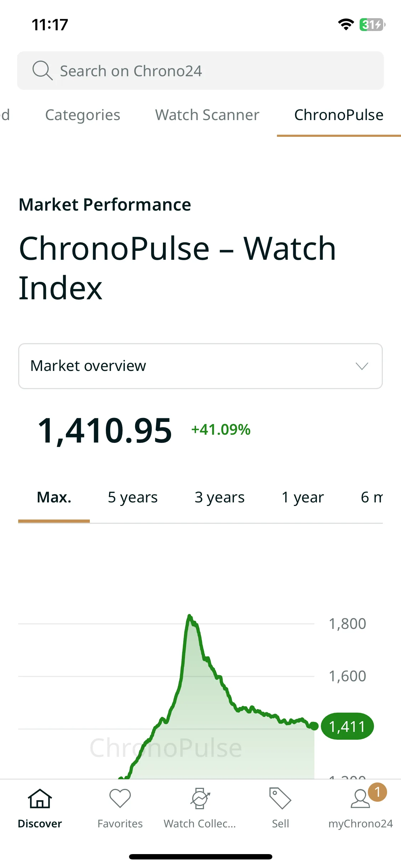This screenshot has width=401, height=868.
Task: Select the 5 years time range
Action: pyautogui.click(x=133, y=497)
